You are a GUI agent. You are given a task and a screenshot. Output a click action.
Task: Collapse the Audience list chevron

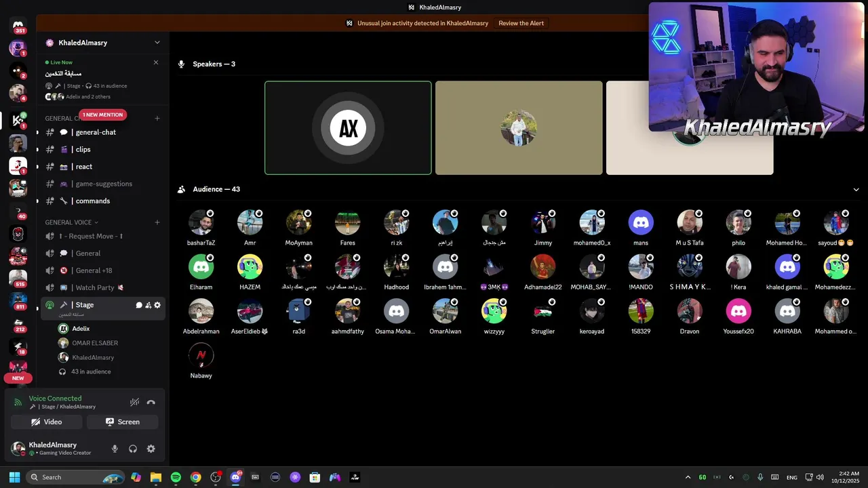856,189
